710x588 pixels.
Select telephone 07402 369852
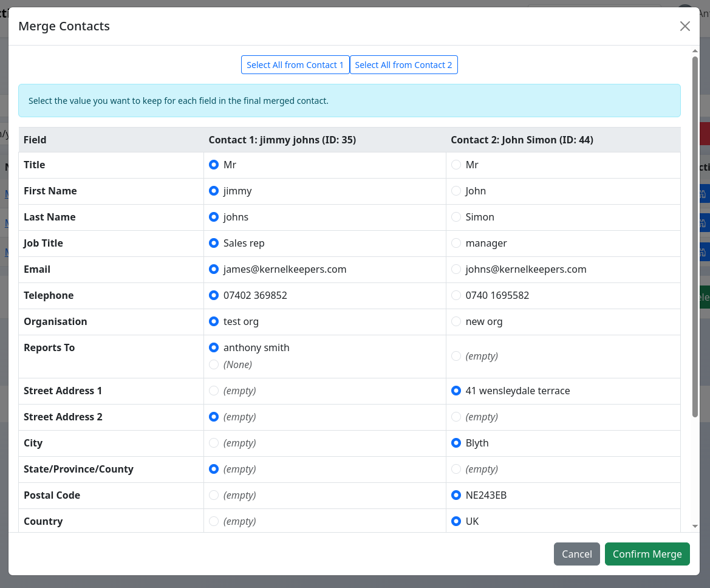tap(214, 295)
